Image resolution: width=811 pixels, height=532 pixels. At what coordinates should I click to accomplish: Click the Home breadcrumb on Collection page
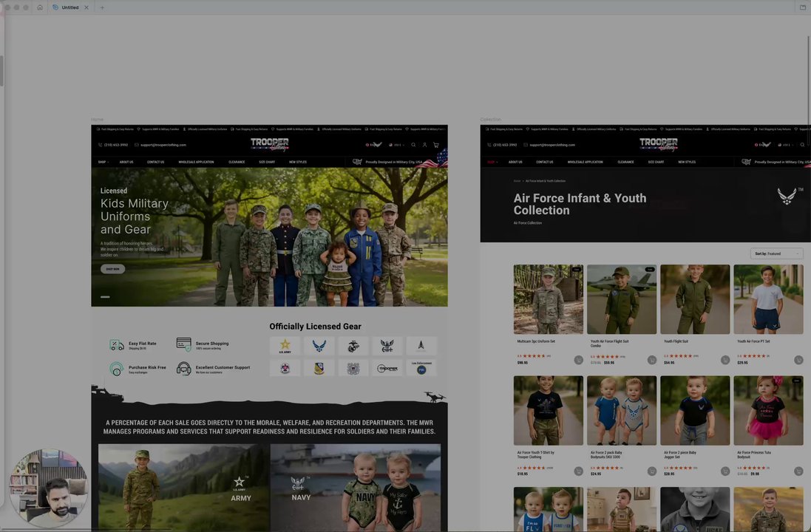pyautogui.click(x=517, y=181)
